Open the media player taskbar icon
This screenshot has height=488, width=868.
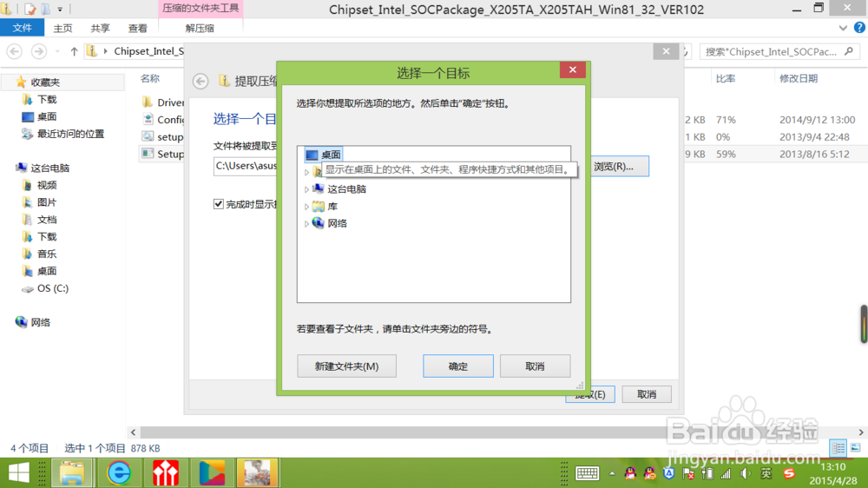212,473
